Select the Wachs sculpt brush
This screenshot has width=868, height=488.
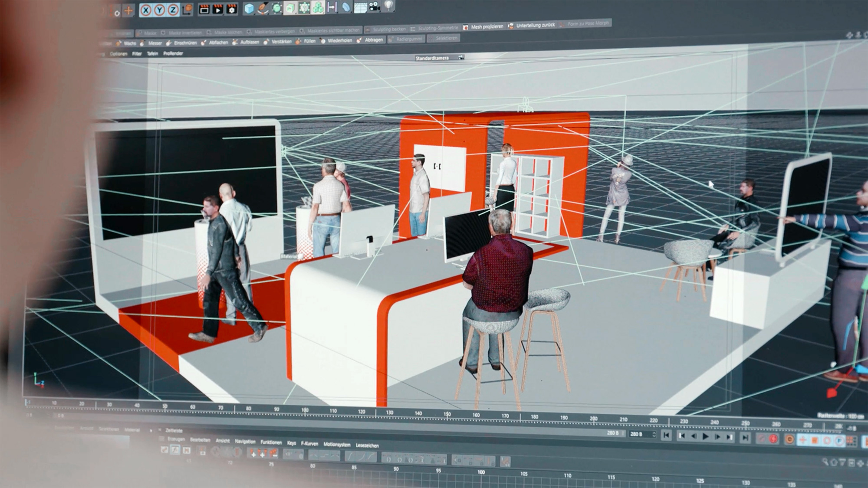click(126, 43)
